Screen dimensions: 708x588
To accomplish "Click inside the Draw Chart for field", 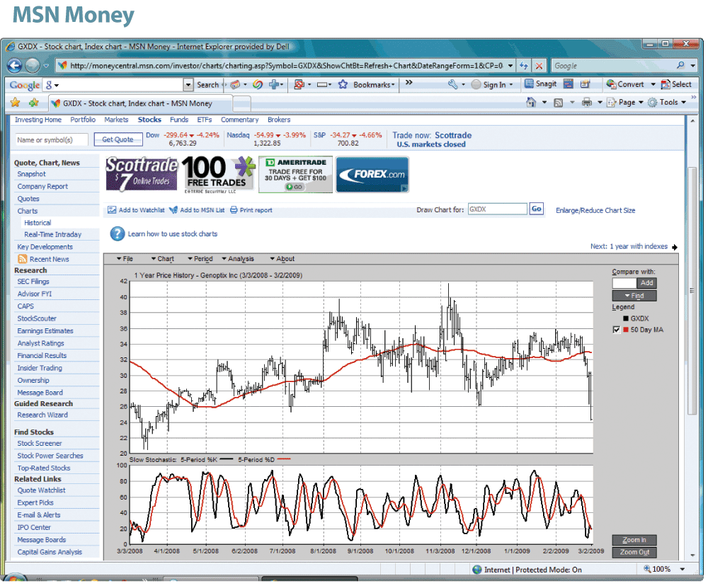I will pos(497,209).
